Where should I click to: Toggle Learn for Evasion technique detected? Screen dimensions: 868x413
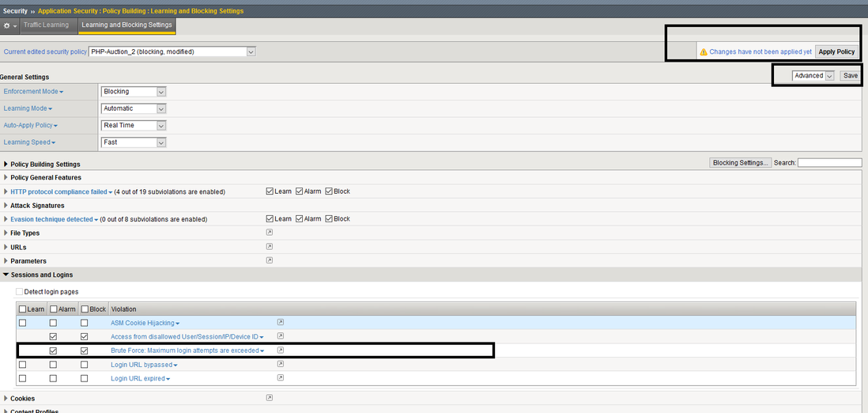270,219
